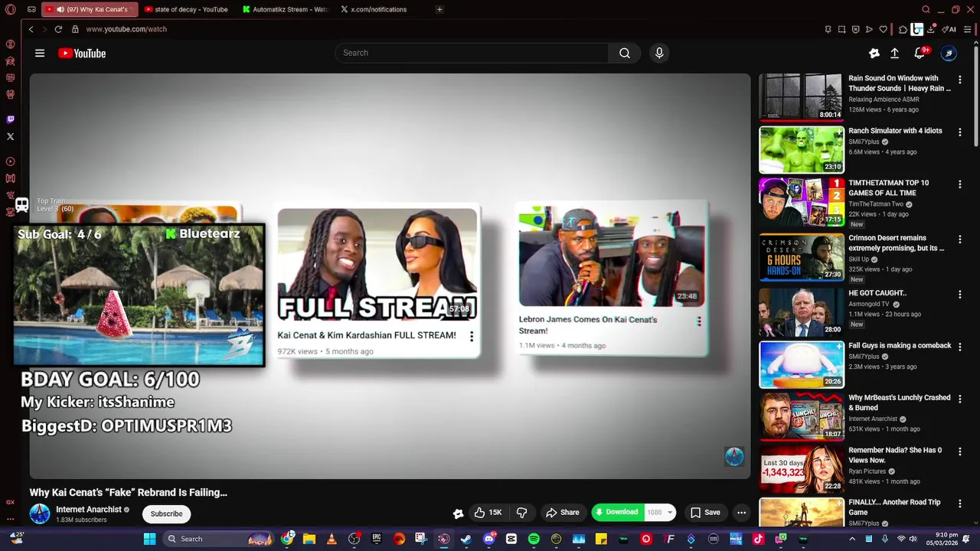Like the video (15K thumbs up)
The width and height of the screenshot is (980, 551).
pos(488,512)
